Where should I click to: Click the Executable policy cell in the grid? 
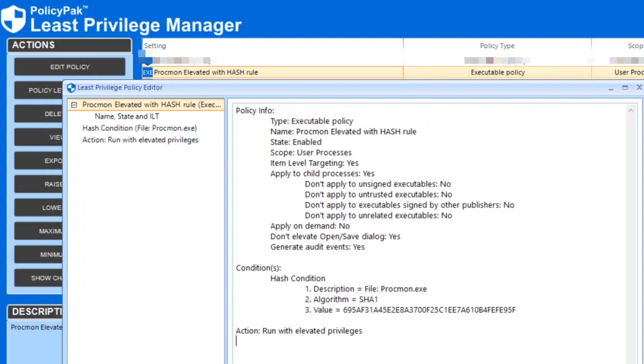(x=497, y=73)
